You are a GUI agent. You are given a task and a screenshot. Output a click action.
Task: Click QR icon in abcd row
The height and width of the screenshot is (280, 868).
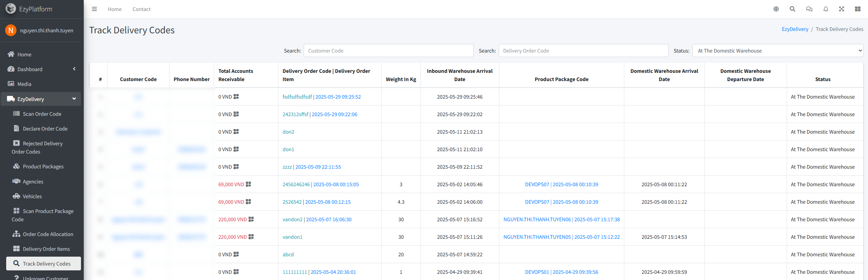tap(236, 254)
